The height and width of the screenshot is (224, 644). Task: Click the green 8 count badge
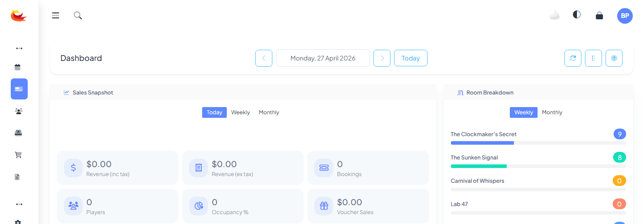619,157
